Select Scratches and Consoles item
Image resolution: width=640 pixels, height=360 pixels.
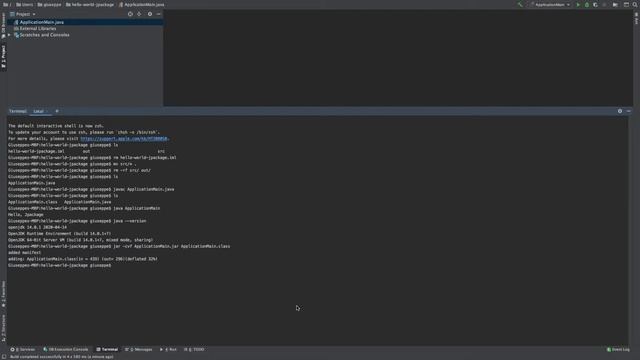click(44, 35)
